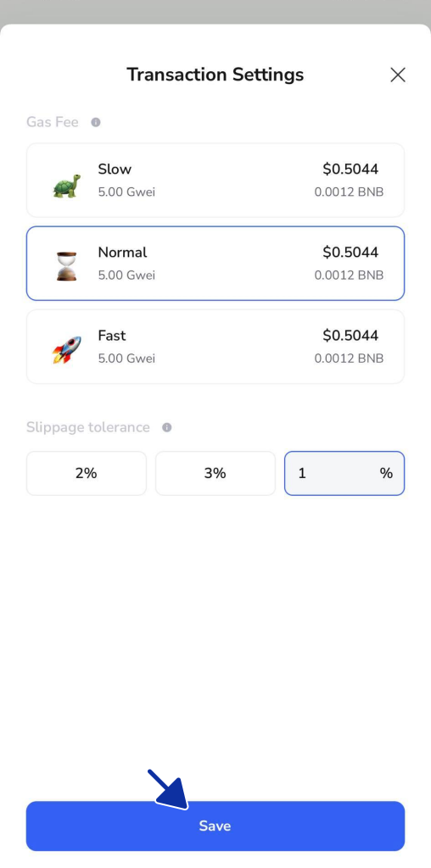Click the Slow option's $0.5044 price
This screenshot has width=431, height=868.
pos(350,169)
